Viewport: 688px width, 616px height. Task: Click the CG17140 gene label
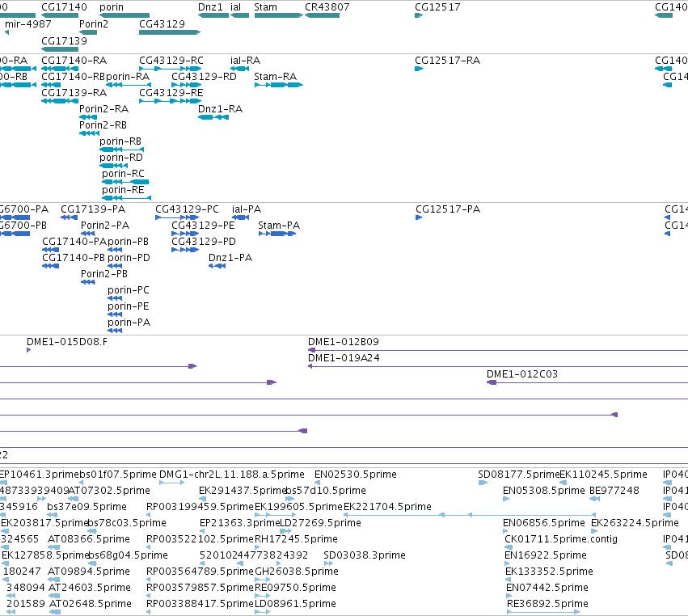(x=64, y=7)
